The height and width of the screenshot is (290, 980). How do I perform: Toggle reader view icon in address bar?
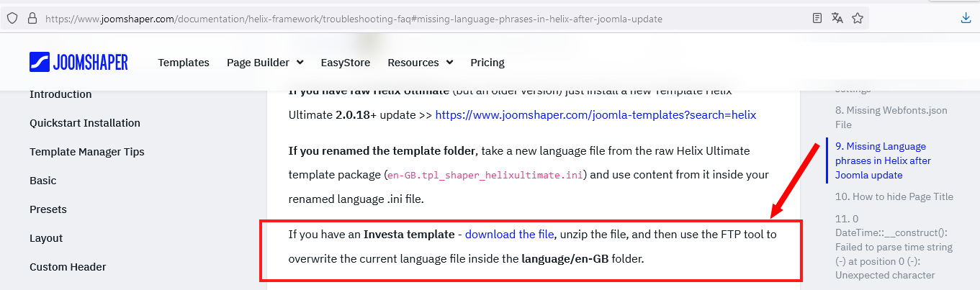tap(817, 19)
